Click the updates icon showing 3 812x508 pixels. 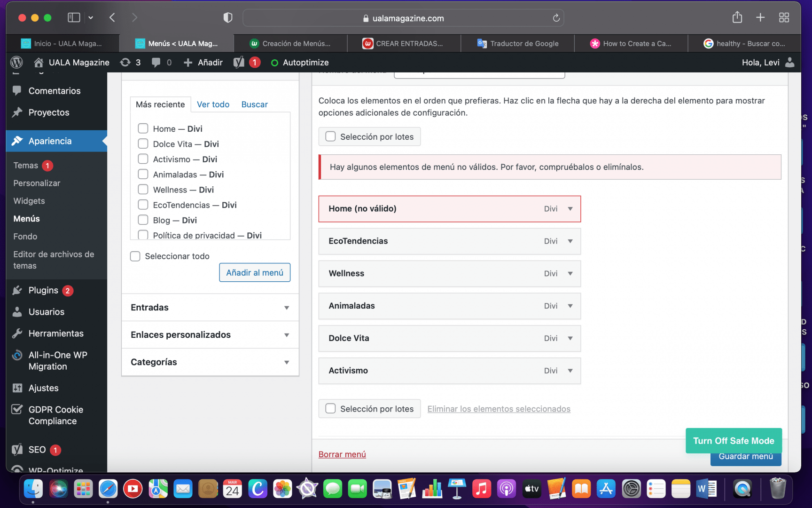130,62
